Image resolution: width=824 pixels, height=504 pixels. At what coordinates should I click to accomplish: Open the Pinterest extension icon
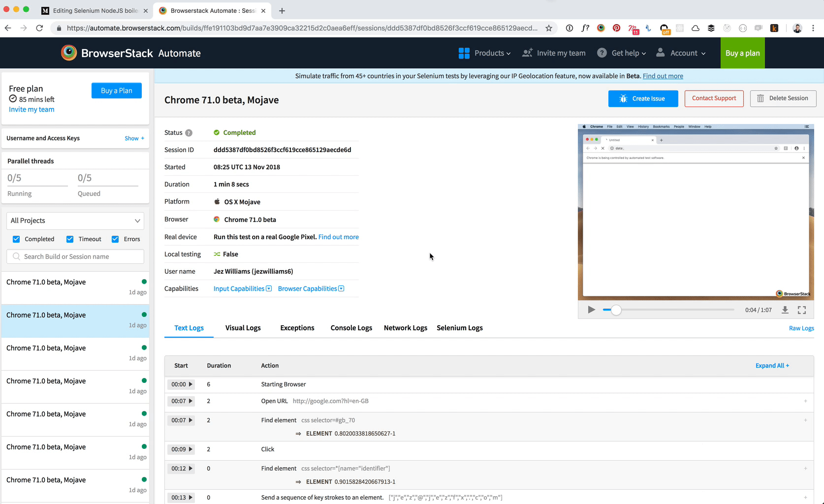616,28
